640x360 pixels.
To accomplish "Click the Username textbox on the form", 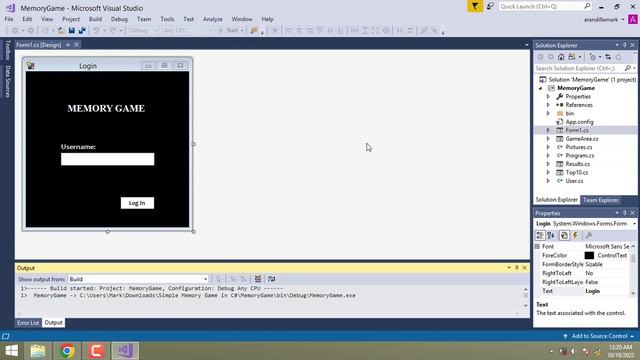I will tap(108, 159).
